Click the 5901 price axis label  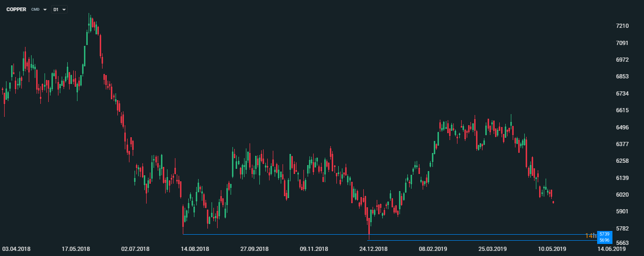point(622,212)
